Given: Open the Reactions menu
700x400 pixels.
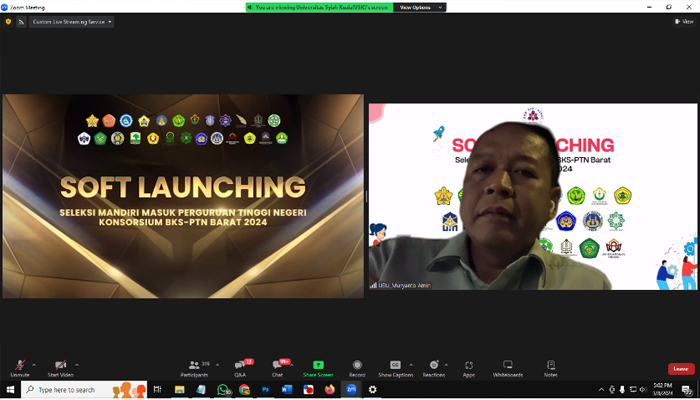Looking at the screenshot, I should pos(433,368).
